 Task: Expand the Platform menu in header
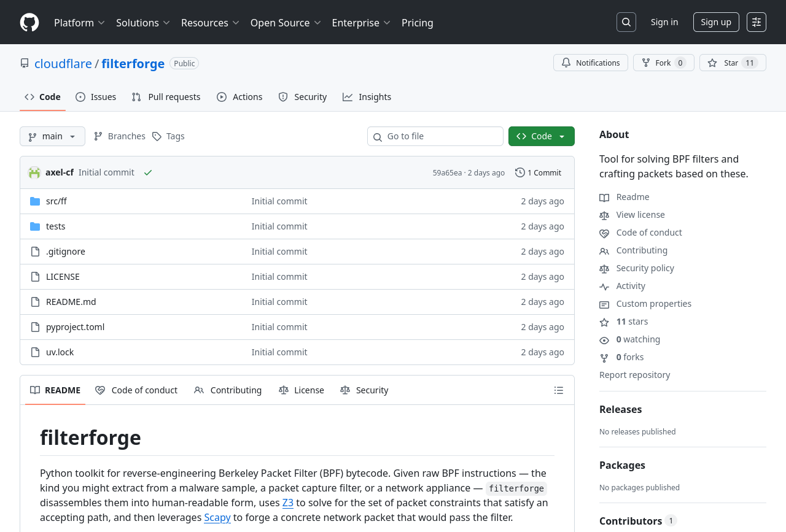click(x=79, y=23)
